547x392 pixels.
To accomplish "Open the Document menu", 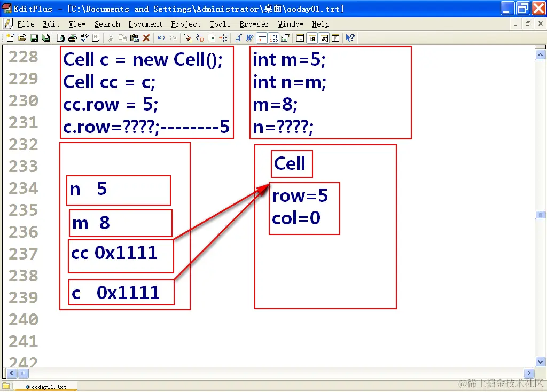I will pyautogui.click(x=145, y=24).
